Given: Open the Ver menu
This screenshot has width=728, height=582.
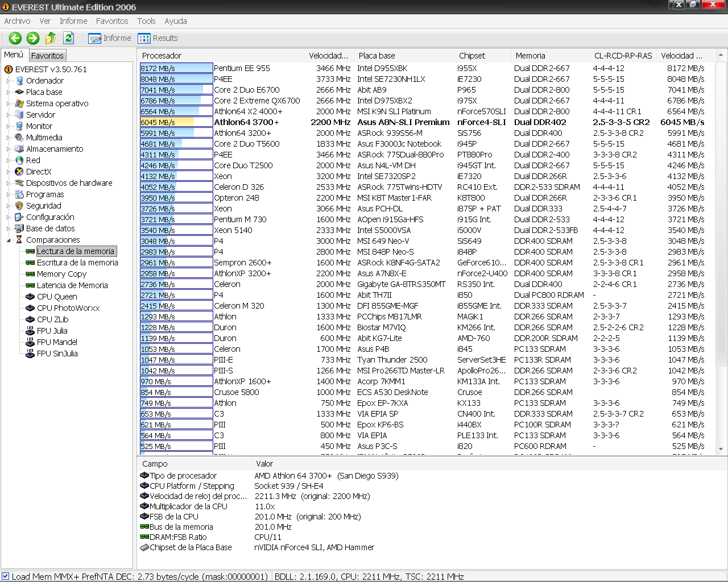Looking at the screenshot, I should [45, 21].
